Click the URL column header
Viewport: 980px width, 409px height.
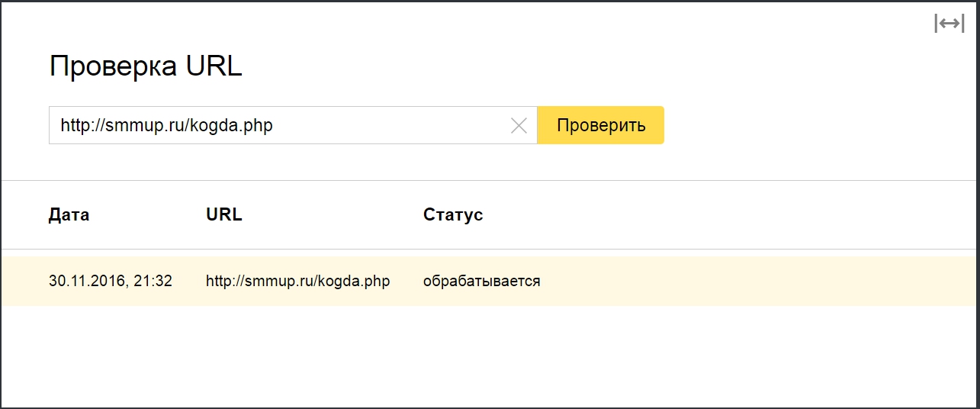(223, 215)
